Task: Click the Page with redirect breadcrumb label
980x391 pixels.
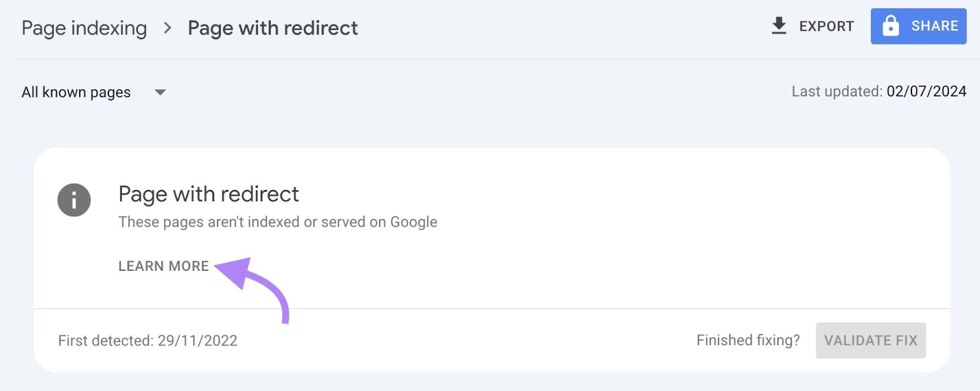Action: (x=273, y=28)
